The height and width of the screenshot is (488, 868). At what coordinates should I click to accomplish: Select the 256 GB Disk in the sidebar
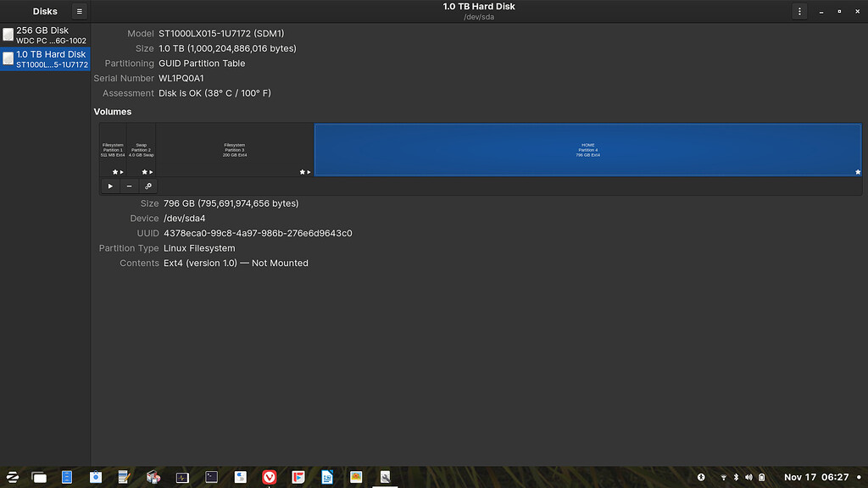coord(45,34)
